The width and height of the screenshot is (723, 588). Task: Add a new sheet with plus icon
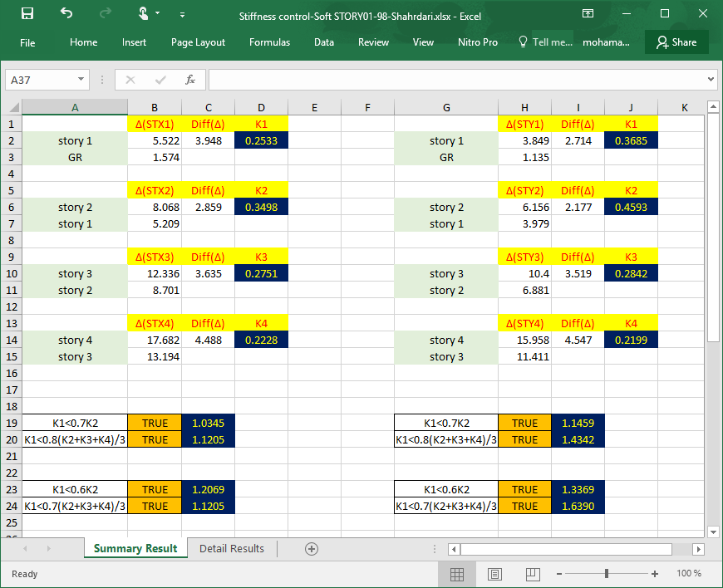pyautogui.click(x=312, y=549)
